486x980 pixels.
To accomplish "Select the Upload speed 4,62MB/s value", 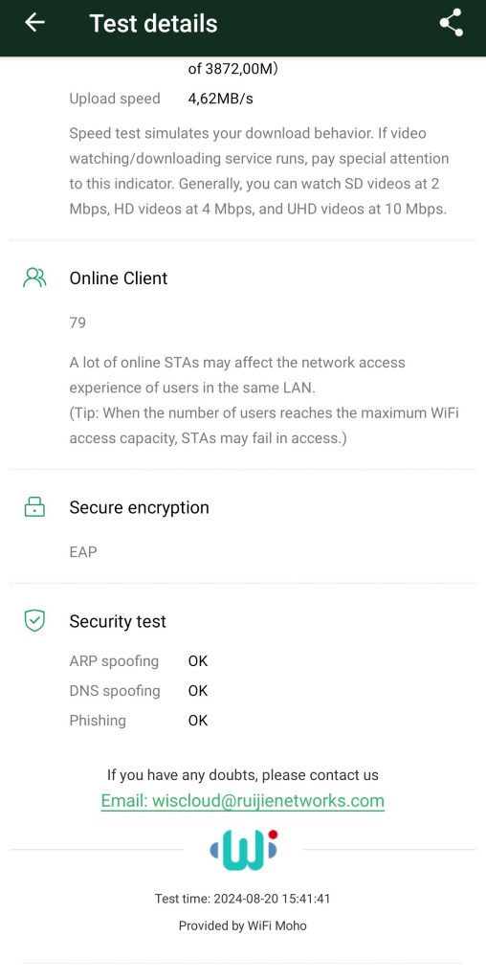I will coord(220,99).
